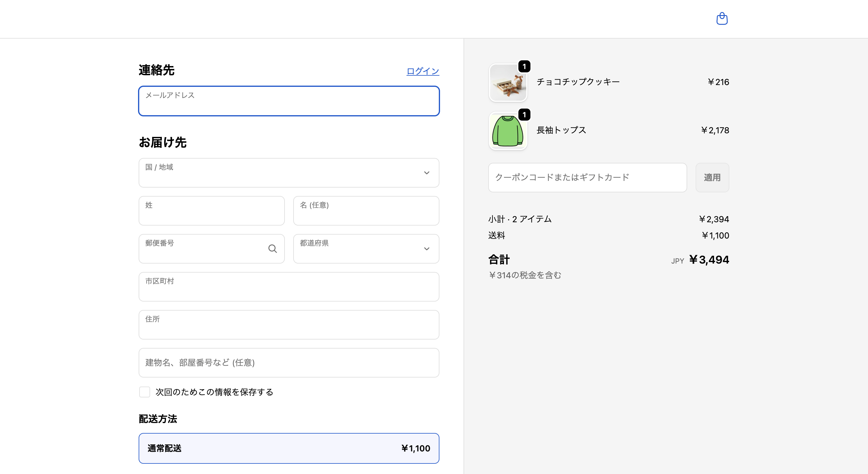Check 次回のためこの情報を保存する checkbox
The height and width of the screenshot is (474, 868).
(x=145, y=392)
